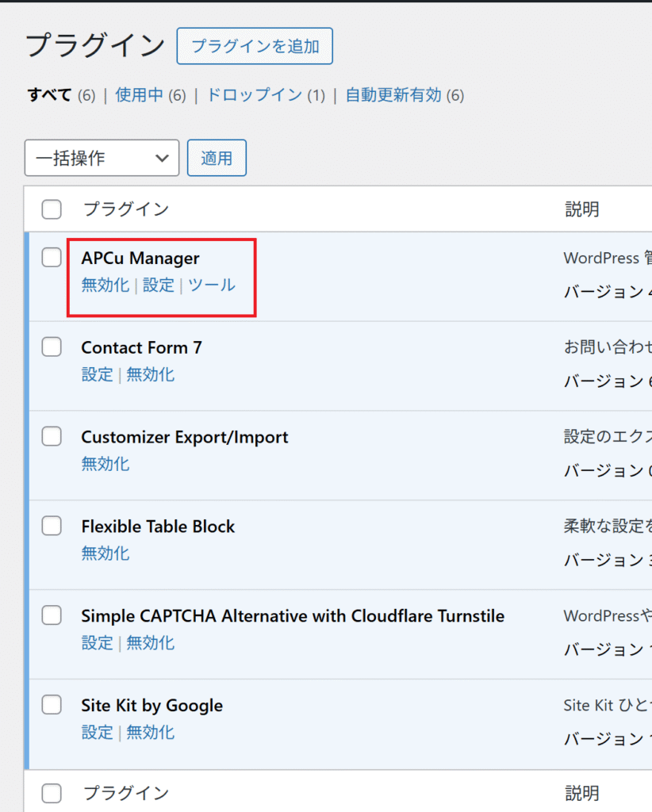652x812 pixels.
Task: Open APCu Manager ツール link
Action: tap(211, 285)
